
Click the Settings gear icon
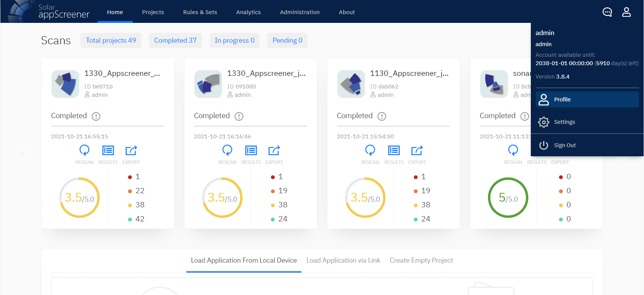pos(544,122)
